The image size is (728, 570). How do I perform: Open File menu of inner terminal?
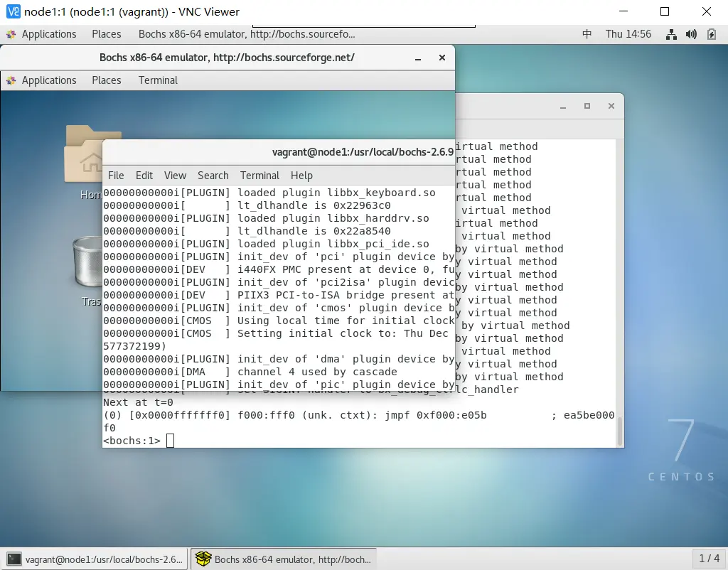point(116,176)
